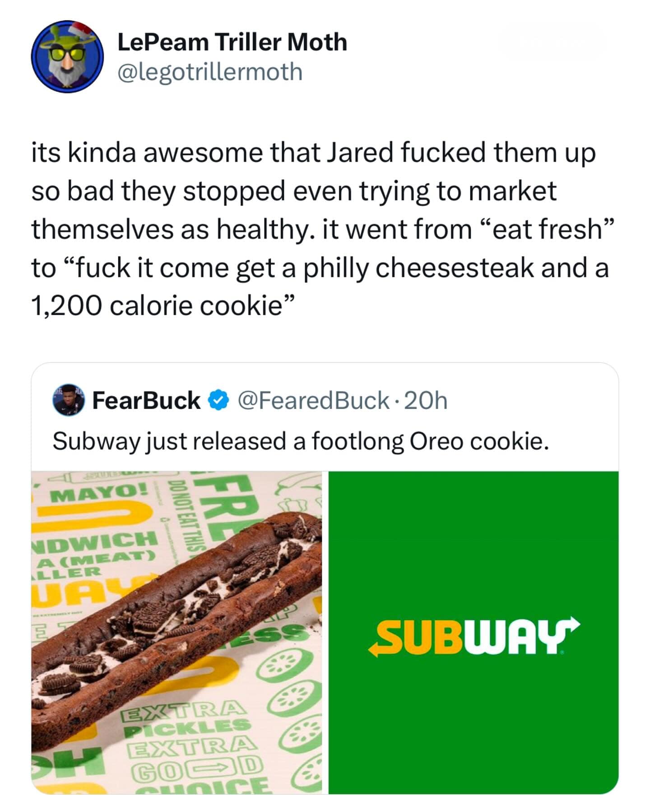Open the LePeam Triller Moth display name
The image size is (650, 812).
232,42
